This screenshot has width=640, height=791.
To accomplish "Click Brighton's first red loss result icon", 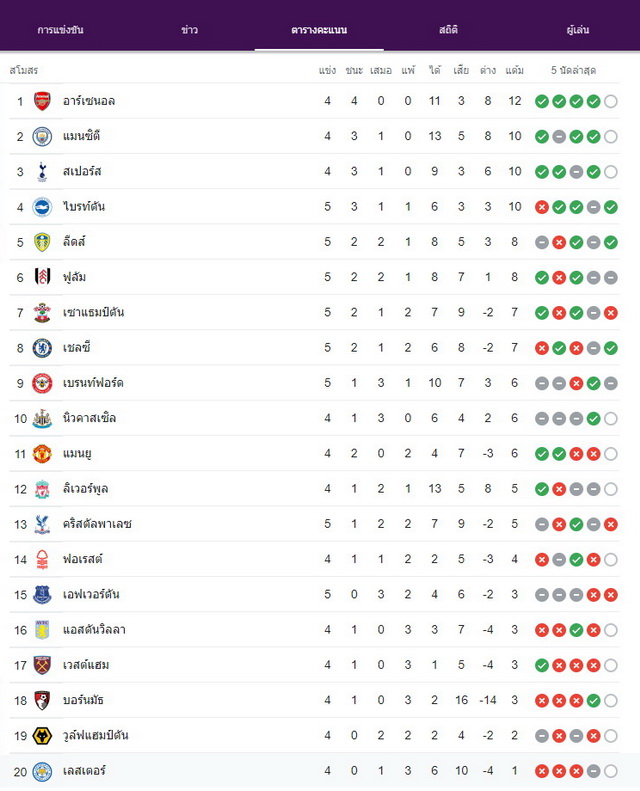I will [x=542, y=207].
